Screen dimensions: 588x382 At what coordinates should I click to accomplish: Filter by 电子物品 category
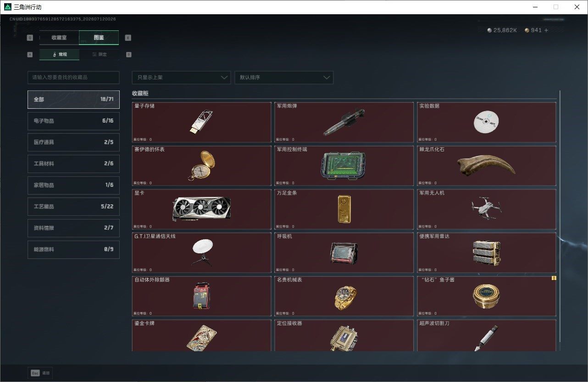point(73,121)
